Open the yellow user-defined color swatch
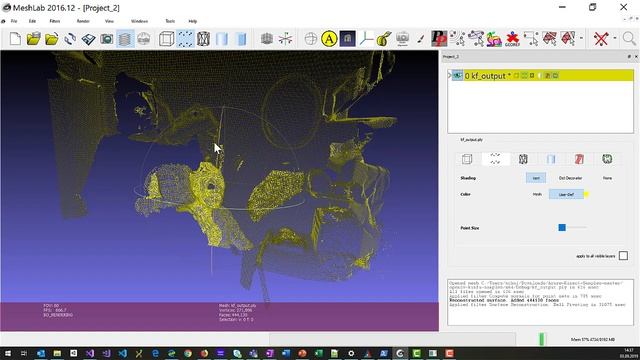 tap(587, 194)
